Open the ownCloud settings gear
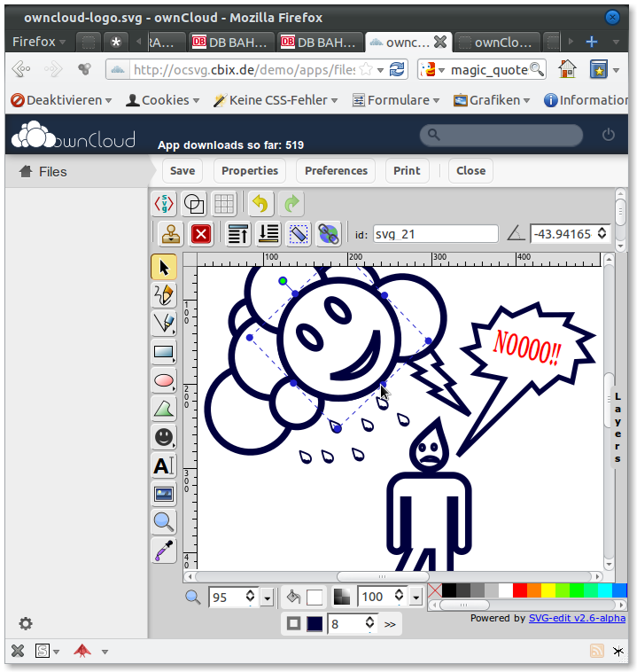The image size is (637, 672). point(26,623)
